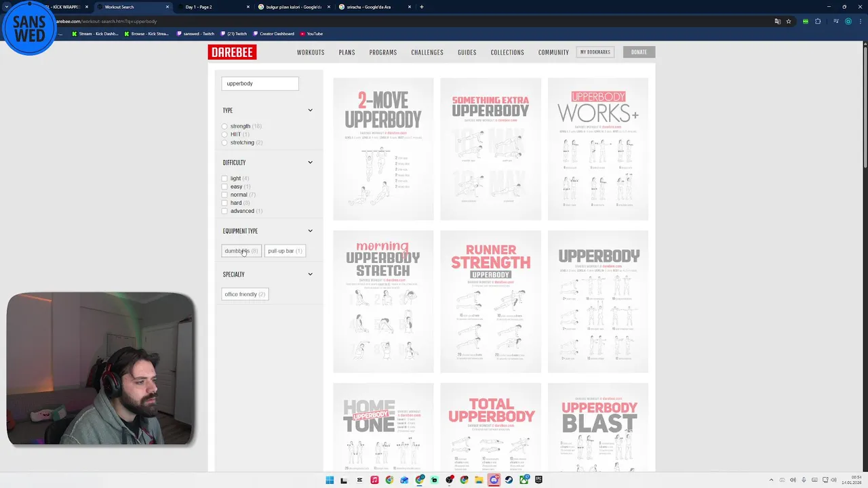The height and width of the screenshot is (488, 868).
Task: Open the Chrome profile avatar icon
Action: [848, 21]
